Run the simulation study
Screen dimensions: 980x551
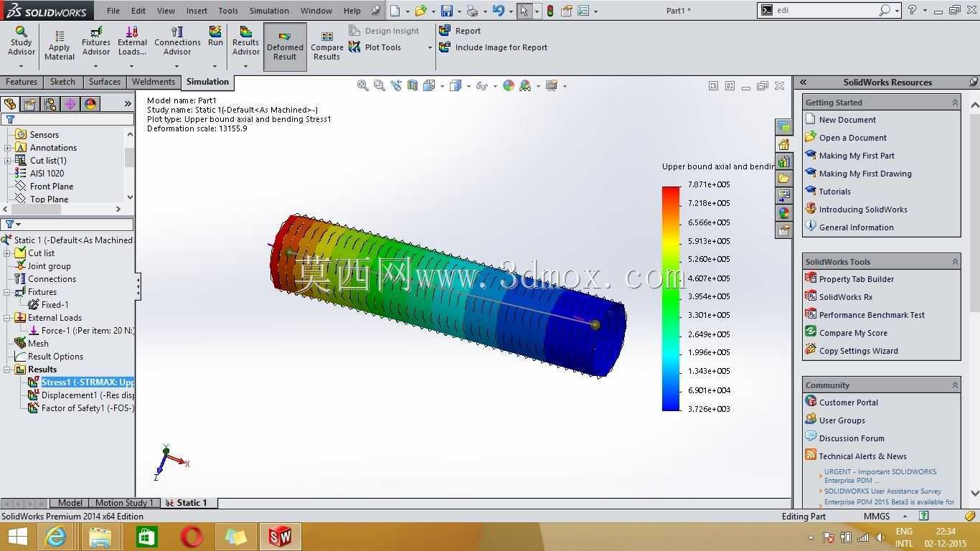[215, 37]
